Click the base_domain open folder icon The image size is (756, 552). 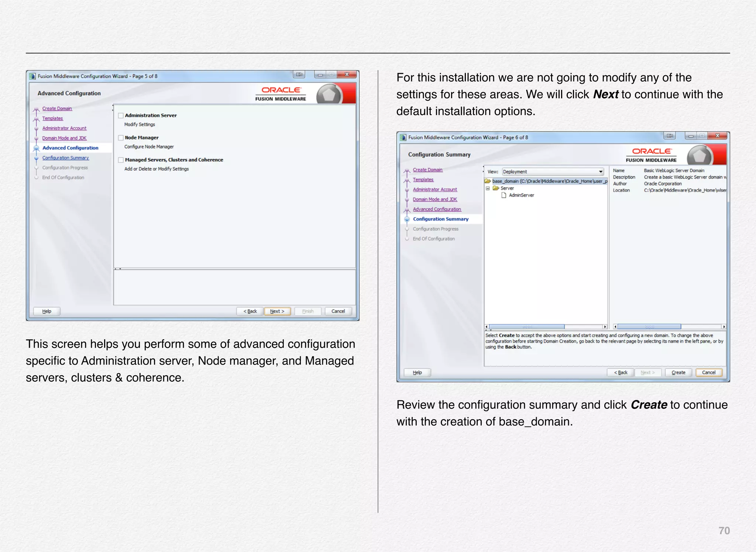click(x=488, y=181)
